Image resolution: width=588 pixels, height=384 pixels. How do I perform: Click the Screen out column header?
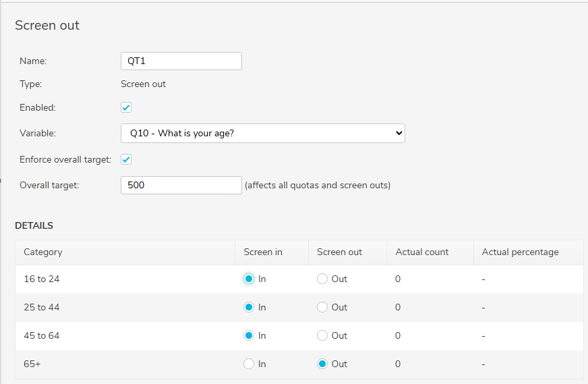coord(339,252)
